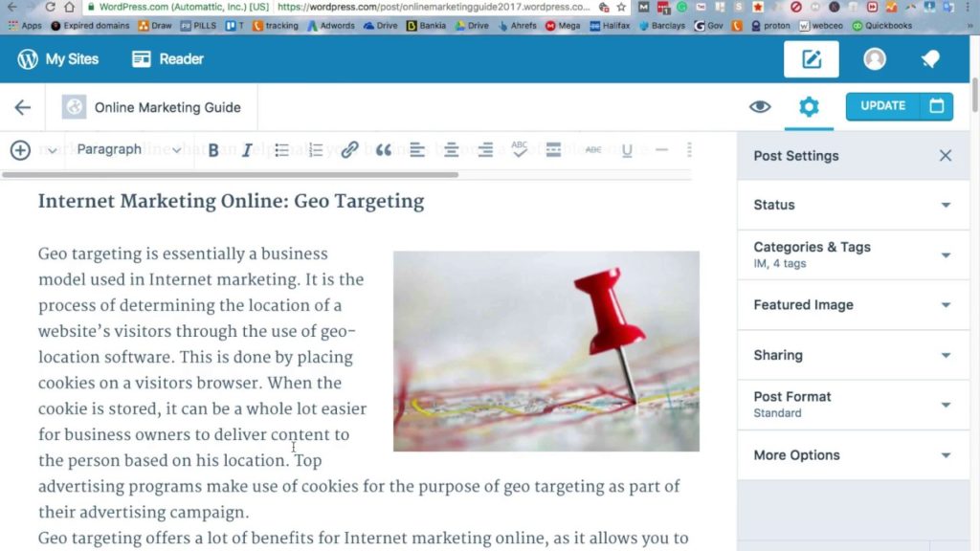
Task: Open the Adwords bookmark
Action: coord(330,26)
